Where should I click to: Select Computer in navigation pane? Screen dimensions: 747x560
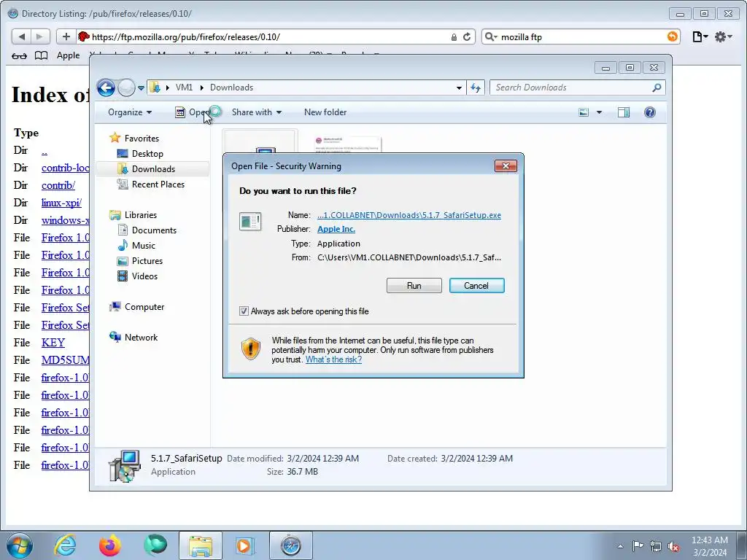tap(144, 307)
